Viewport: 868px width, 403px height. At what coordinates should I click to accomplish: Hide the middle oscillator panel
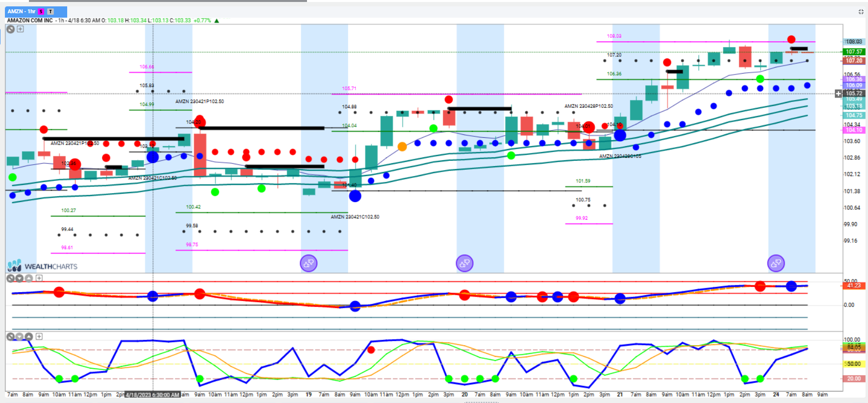10,278
